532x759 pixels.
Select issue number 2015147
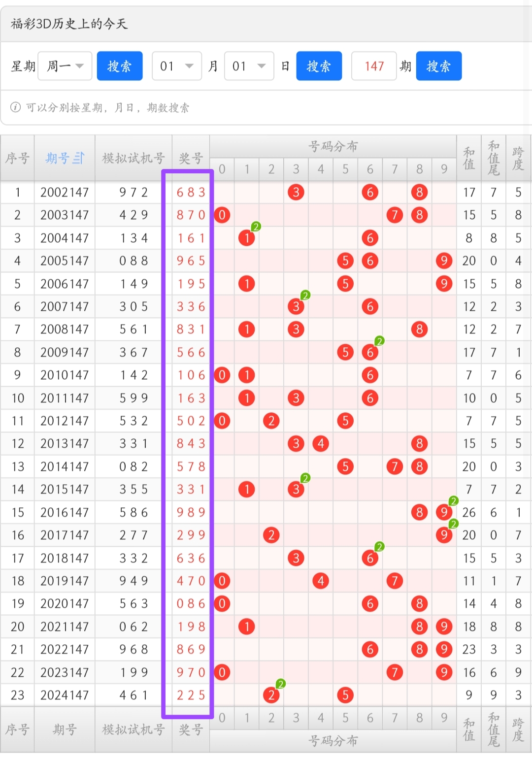(x=65, y=490)
